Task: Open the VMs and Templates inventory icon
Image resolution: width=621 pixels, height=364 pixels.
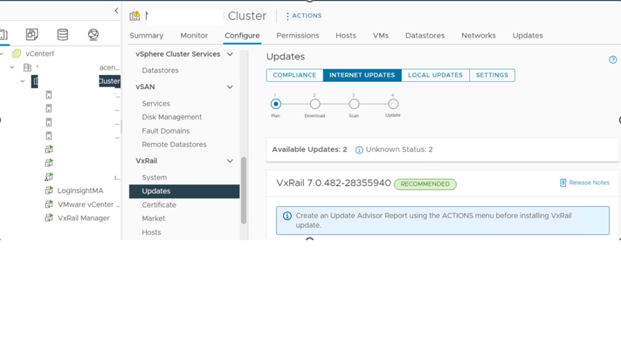Action: (32, 35)
